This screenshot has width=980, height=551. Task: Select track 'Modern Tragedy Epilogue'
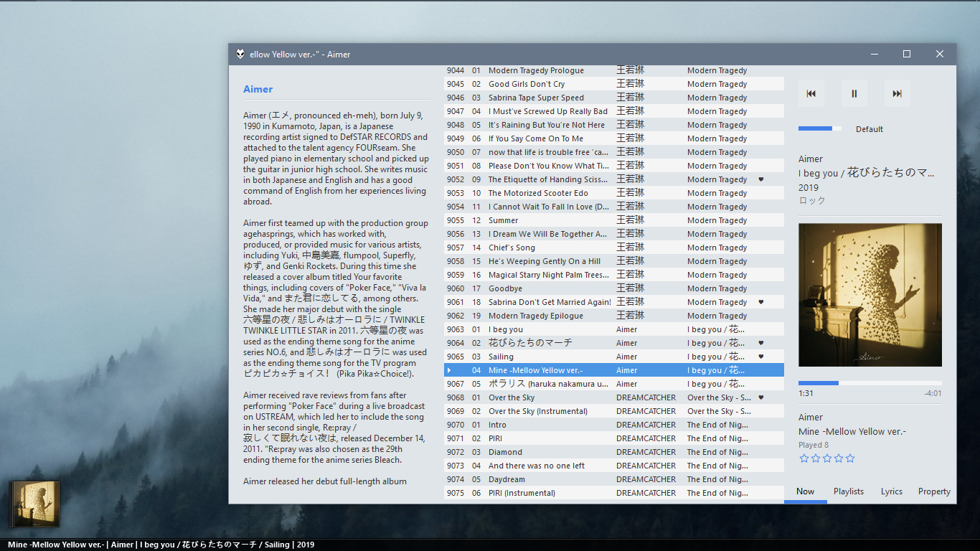[614, 316]
